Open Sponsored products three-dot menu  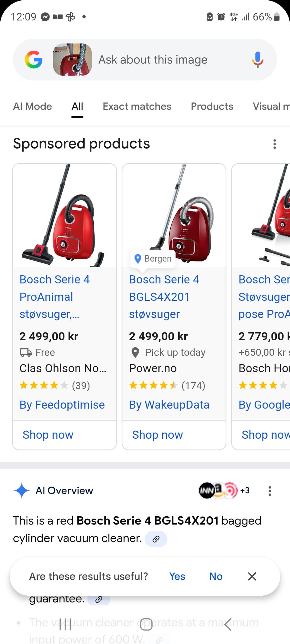[274, 144]
